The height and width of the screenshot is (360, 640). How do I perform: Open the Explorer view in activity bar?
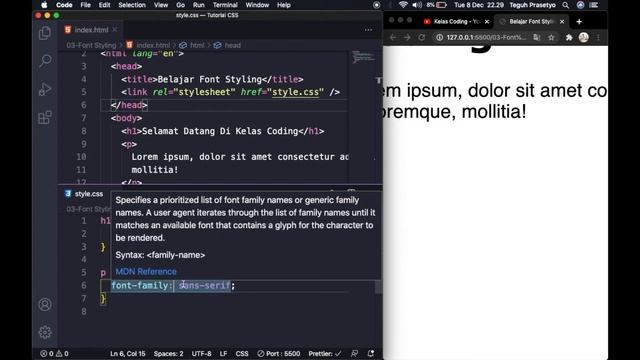pos(45,33)
